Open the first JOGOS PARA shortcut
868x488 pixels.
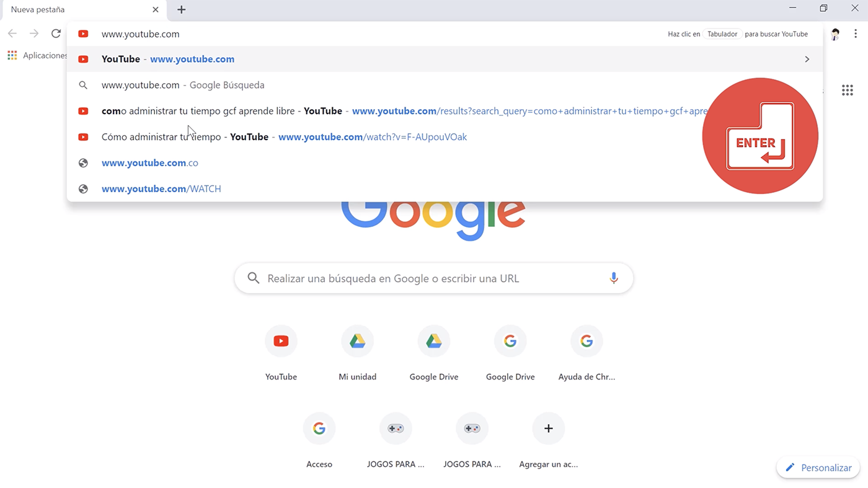tap(396, 440)
